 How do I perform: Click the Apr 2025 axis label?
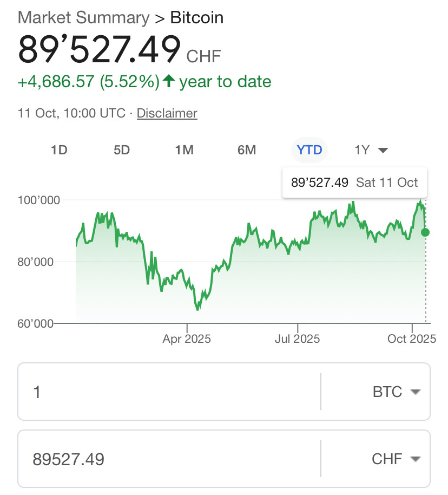click(187, 339)
